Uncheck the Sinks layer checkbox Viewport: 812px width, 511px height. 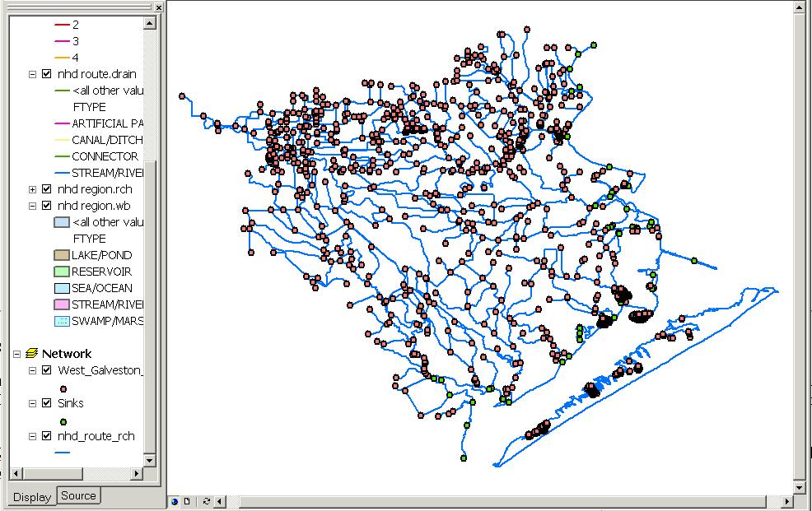[x=47, y=403]
